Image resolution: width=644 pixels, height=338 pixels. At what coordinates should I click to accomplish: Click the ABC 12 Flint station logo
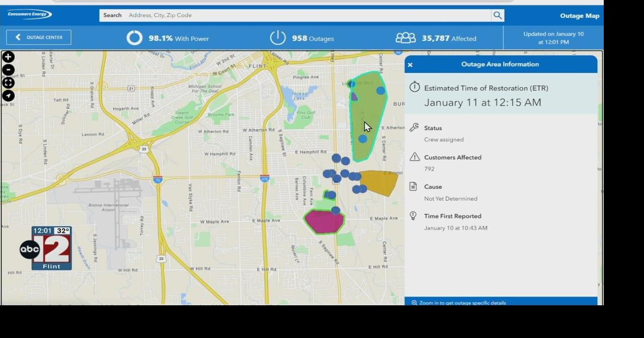(x=46, y=248)
